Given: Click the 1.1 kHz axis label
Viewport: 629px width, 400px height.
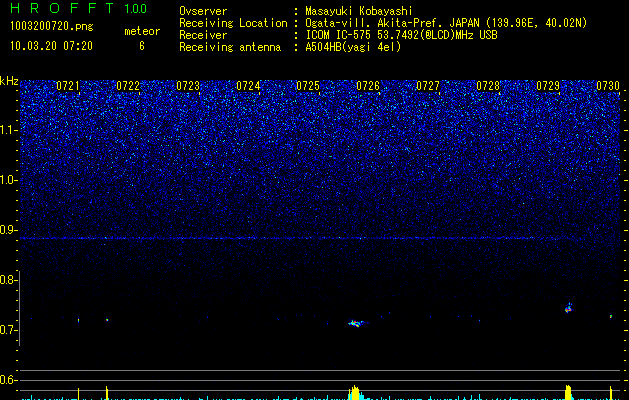Looking at the screenshot, I should (8, 130).
